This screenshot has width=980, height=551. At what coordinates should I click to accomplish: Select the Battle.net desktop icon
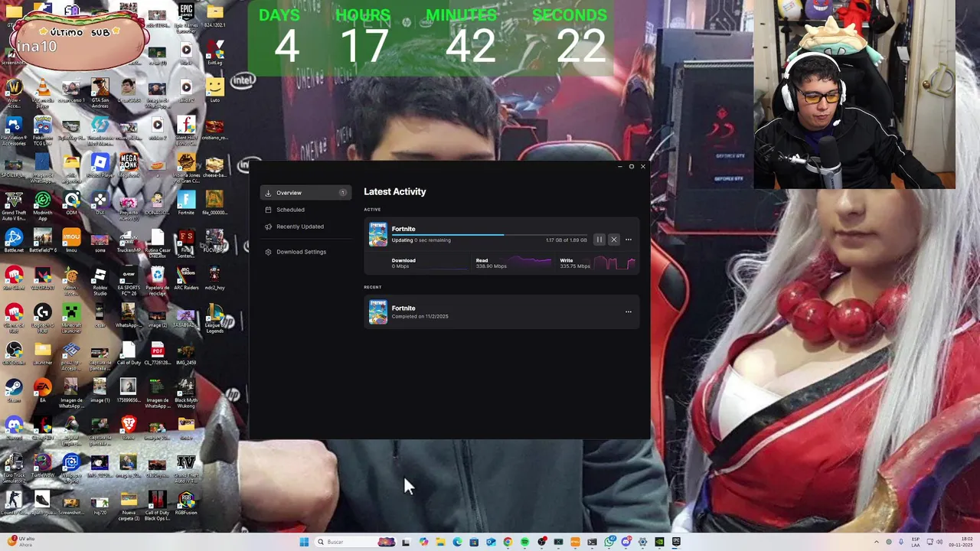(14, 240)
